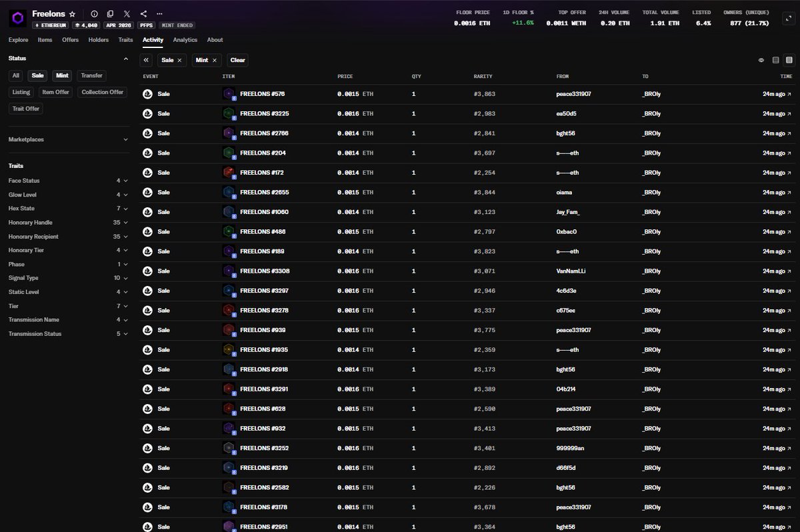Click the RARITY column header
The height and width of the screenshot is (532, 800).
tap(483, 77)
